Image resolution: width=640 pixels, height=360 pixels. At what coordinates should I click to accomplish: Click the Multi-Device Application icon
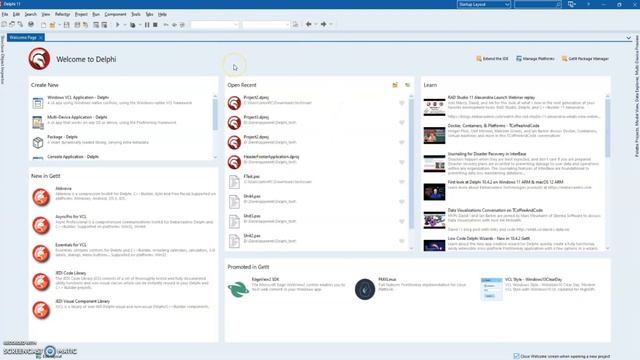tap(38, 122)
